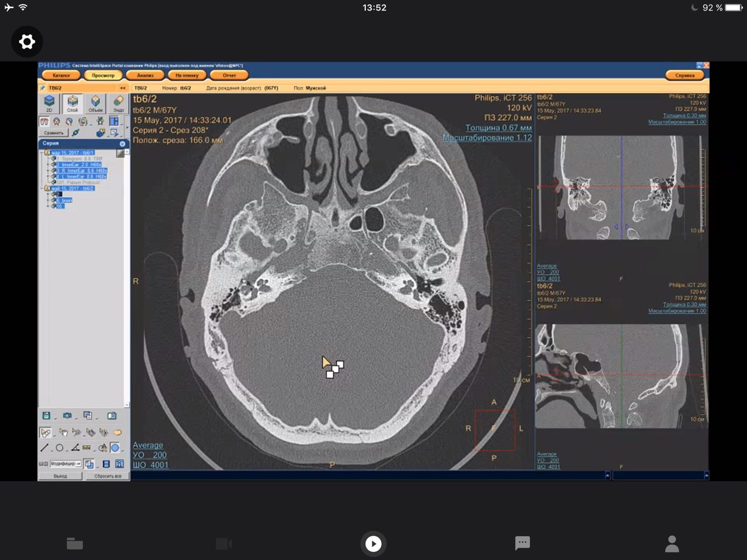This screenshot has width=747, height=560.
Task: Select series 2 InnerEar 2.0 H60s
Action: (x=79, y=164)
